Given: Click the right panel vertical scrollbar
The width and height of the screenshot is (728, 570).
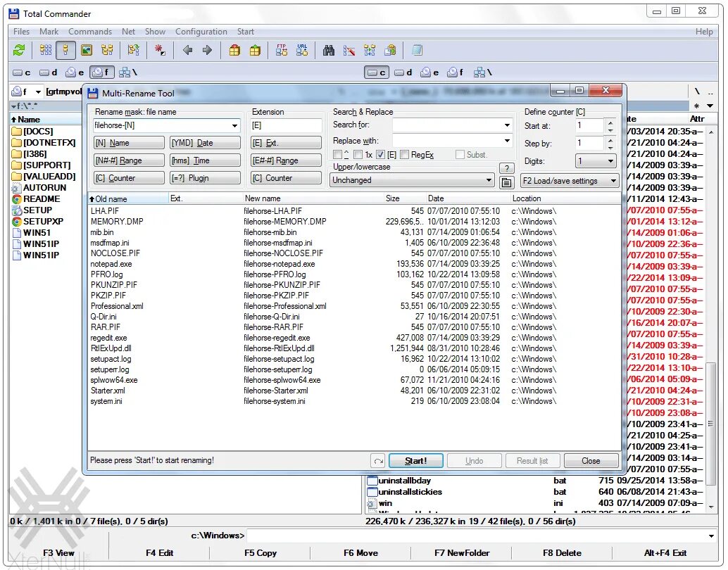Looking at the screenshot, I should [710, 318].
